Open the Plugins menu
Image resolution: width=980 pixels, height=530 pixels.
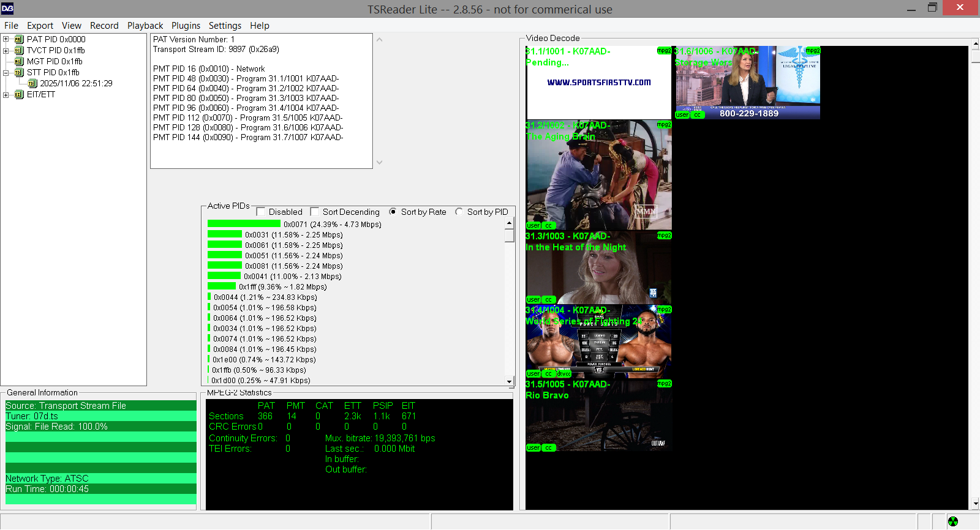[186, 26]
